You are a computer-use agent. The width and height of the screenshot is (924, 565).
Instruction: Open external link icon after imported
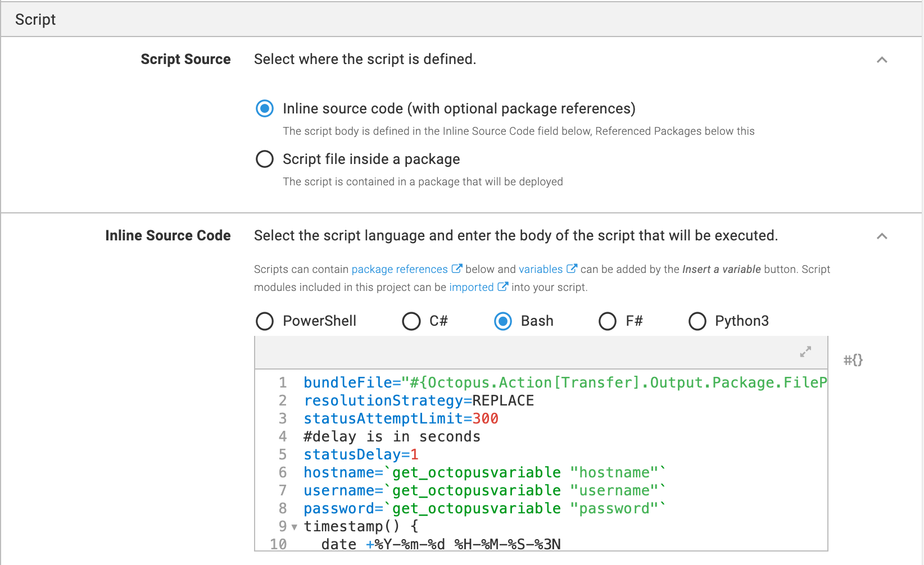tap(503, 286)
